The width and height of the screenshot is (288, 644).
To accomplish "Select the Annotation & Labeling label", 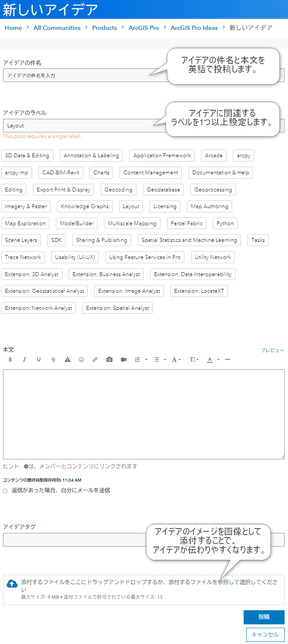I will pos(91,156).
